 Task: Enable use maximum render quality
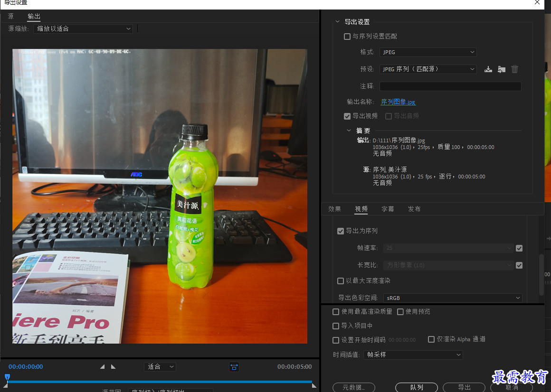336,312
